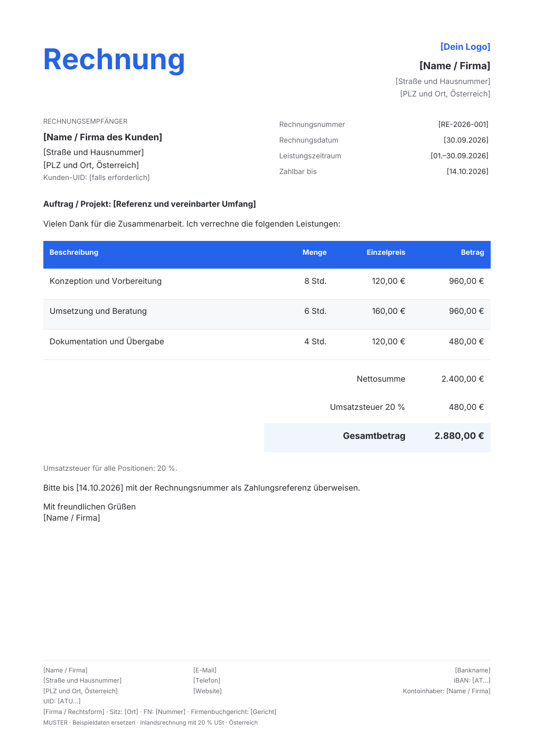Click the "Umsatzsteuer 20 %" totals label
This screenshot has height=756, width=534.
368,407
